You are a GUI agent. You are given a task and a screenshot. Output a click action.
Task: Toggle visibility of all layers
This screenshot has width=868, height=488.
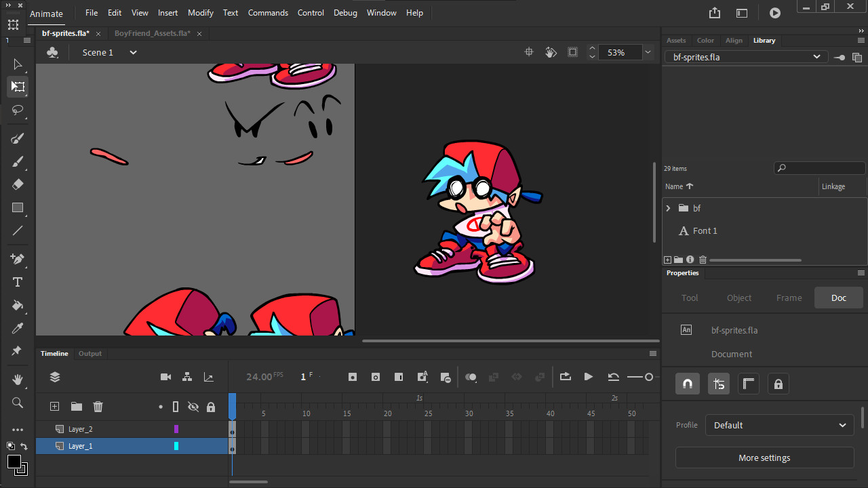193,407
